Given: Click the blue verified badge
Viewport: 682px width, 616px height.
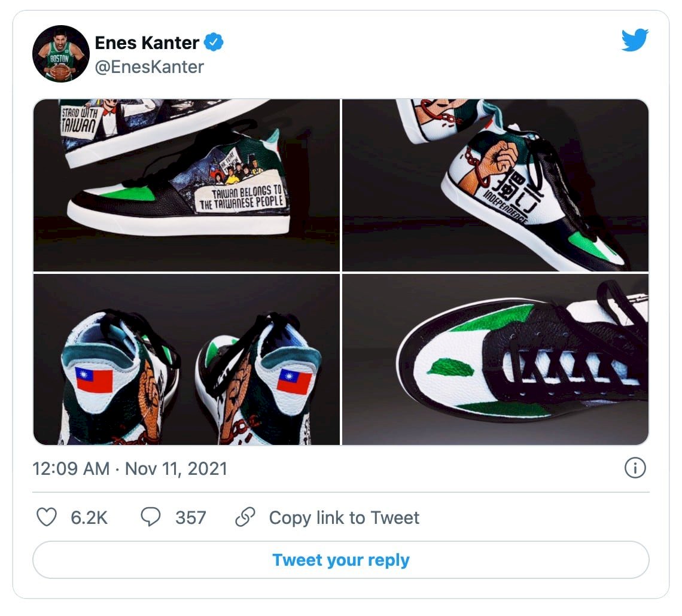Looking at the screenshot, I should [214, 42].
